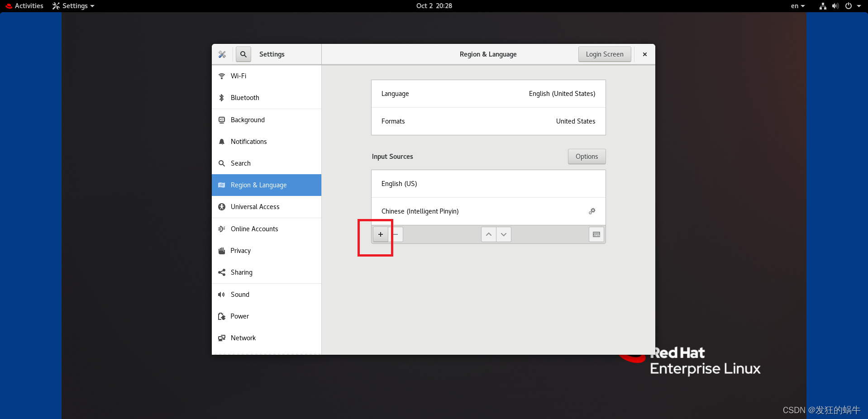Move selected input source down

pyautogui.click(x=503, y=234)
